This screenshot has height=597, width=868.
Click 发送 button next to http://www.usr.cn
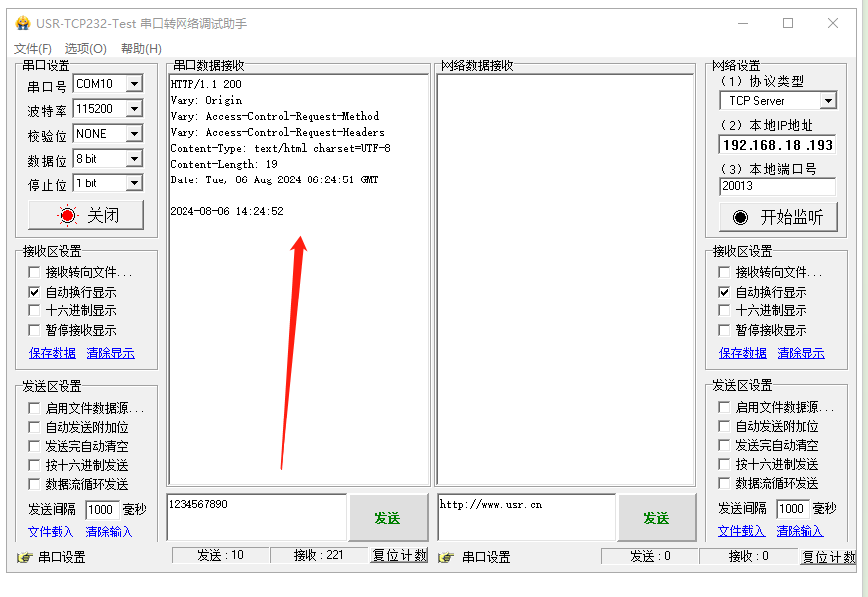click(x=657, y=518)
